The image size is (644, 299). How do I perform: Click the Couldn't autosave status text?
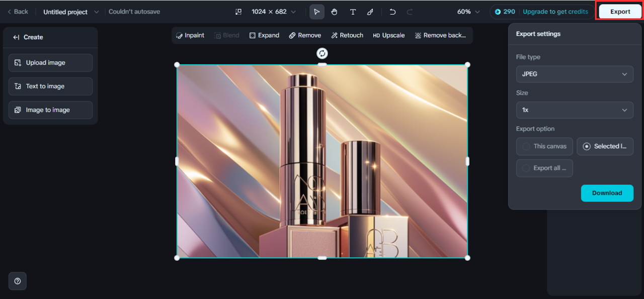(134, 12)
